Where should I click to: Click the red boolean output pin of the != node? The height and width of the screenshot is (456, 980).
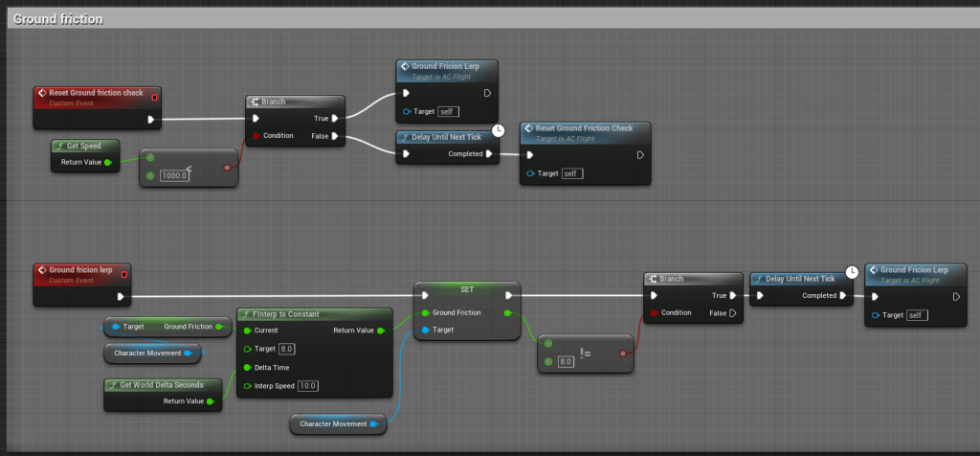(622, 353)
